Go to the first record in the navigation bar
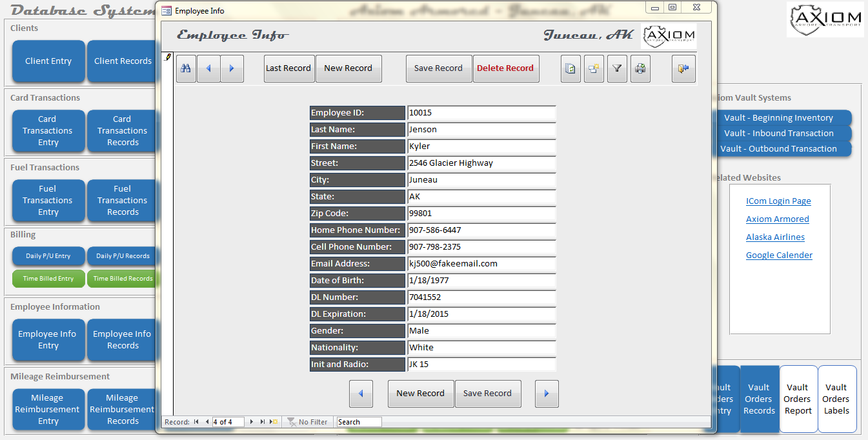 [x=196, y=422]
